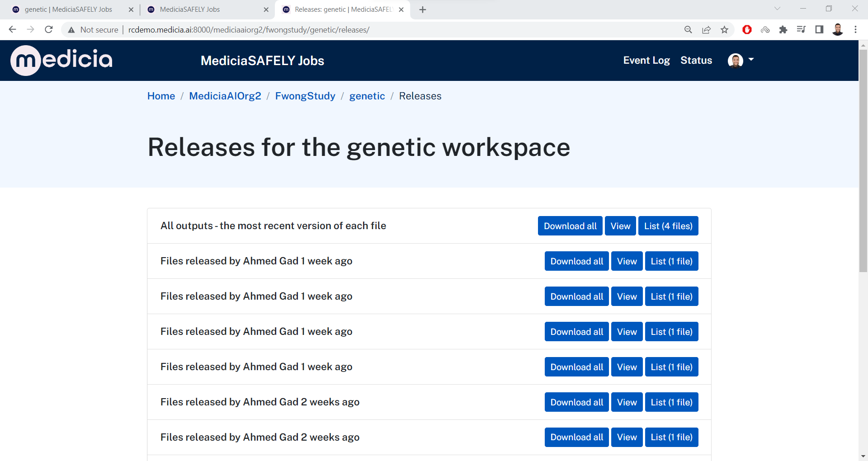Bookmark this page with star icon
Screen dimensions: 868x461
724,30
